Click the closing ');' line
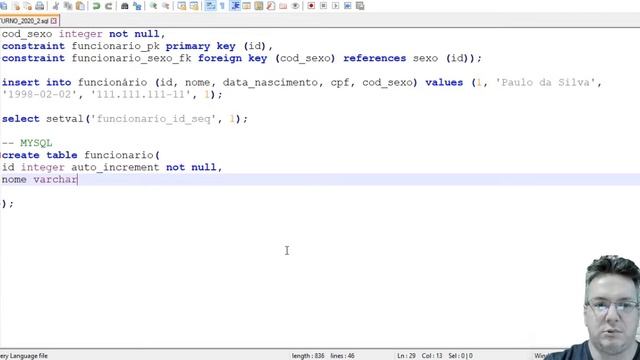The height and width of the screenshot is (360, 640). [7, 204]
